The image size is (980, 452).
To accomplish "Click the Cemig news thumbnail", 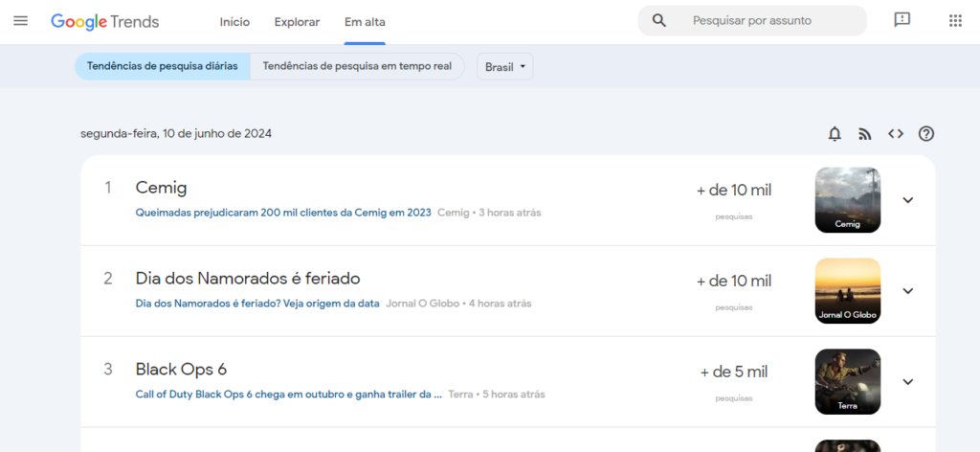I will point(848,200).
